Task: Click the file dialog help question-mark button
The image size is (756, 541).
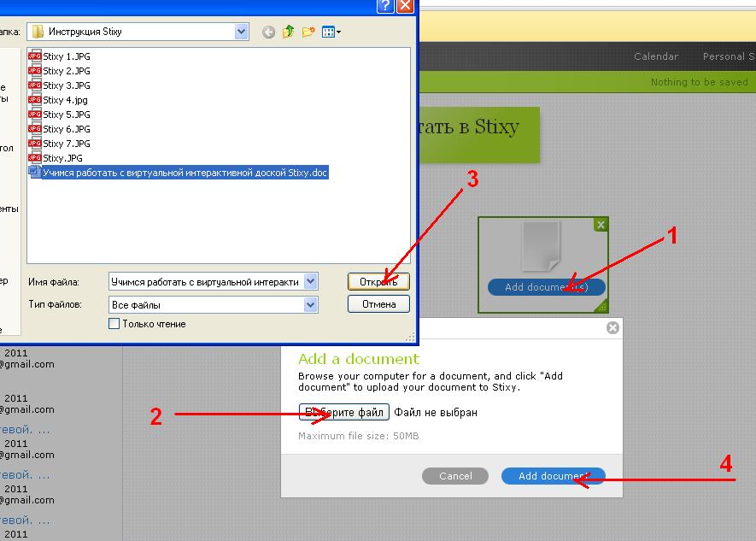Action: point(385,6)
